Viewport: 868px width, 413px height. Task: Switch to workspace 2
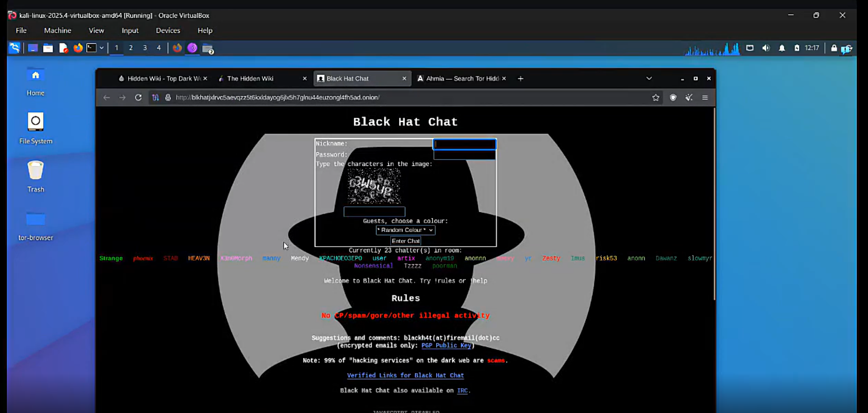pos(131,48)
